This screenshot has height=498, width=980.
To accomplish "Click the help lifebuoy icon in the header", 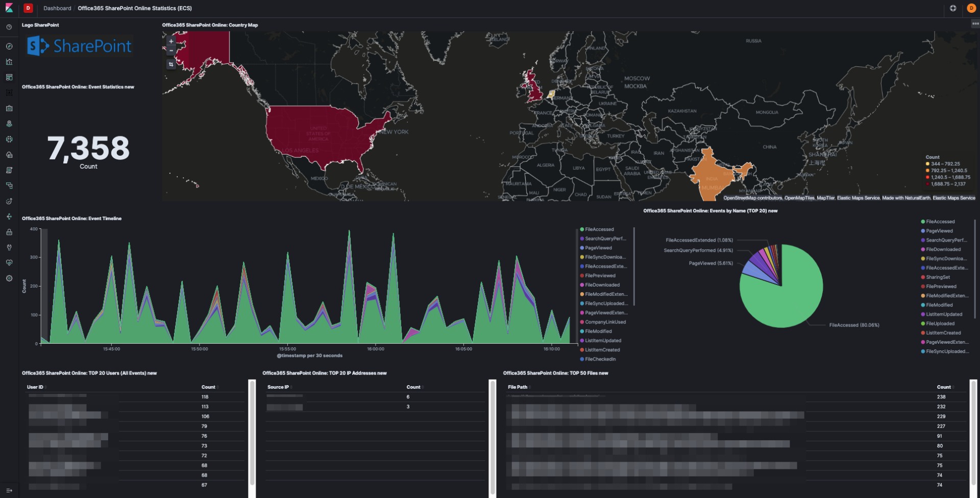I will click(x=952, y=8).
